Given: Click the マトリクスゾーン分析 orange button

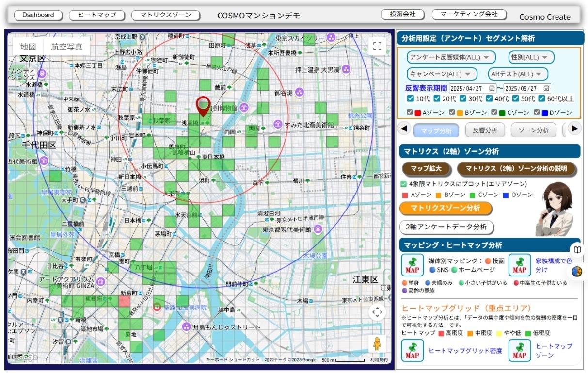Looking at the screenshot, I should [x=445, y=208].
